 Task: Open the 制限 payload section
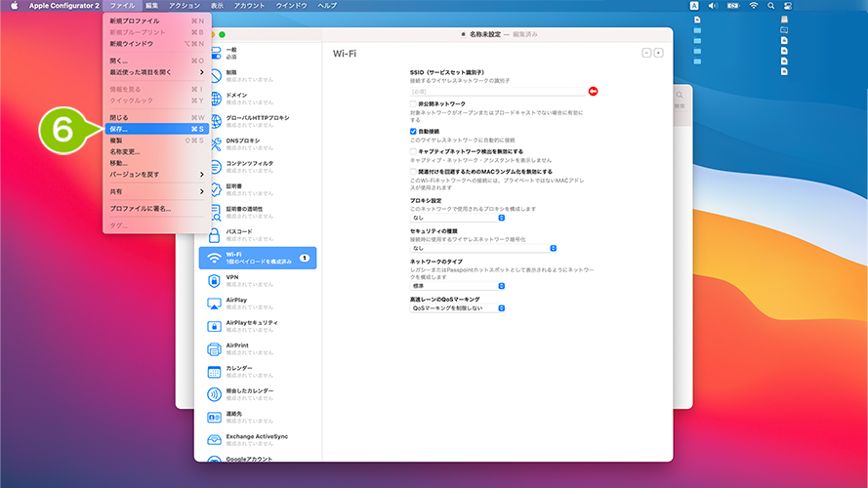258,76
